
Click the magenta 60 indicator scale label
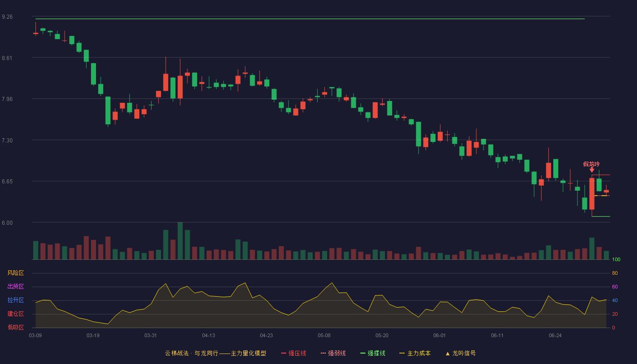pos(615,287)
